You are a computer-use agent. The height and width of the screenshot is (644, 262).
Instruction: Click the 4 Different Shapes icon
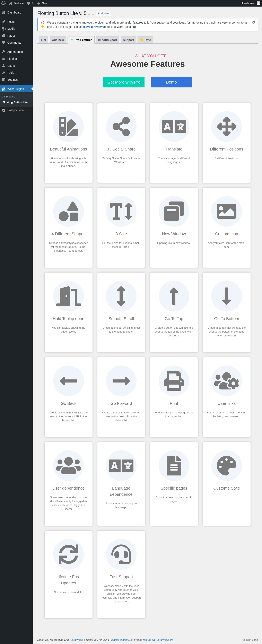[69, 211]
